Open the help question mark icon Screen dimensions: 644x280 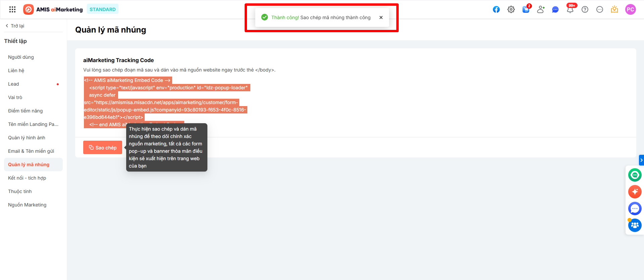[585, 9]
